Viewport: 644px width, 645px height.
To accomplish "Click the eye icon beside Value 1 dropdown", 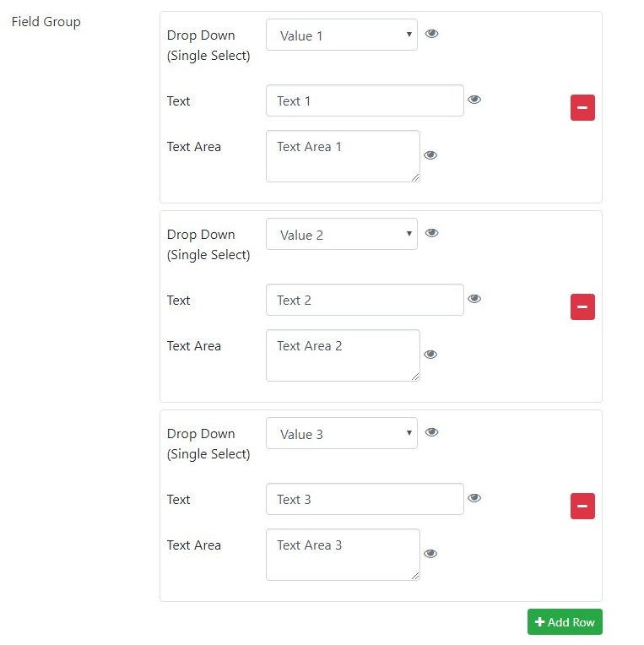I will (x=431, y=34).
